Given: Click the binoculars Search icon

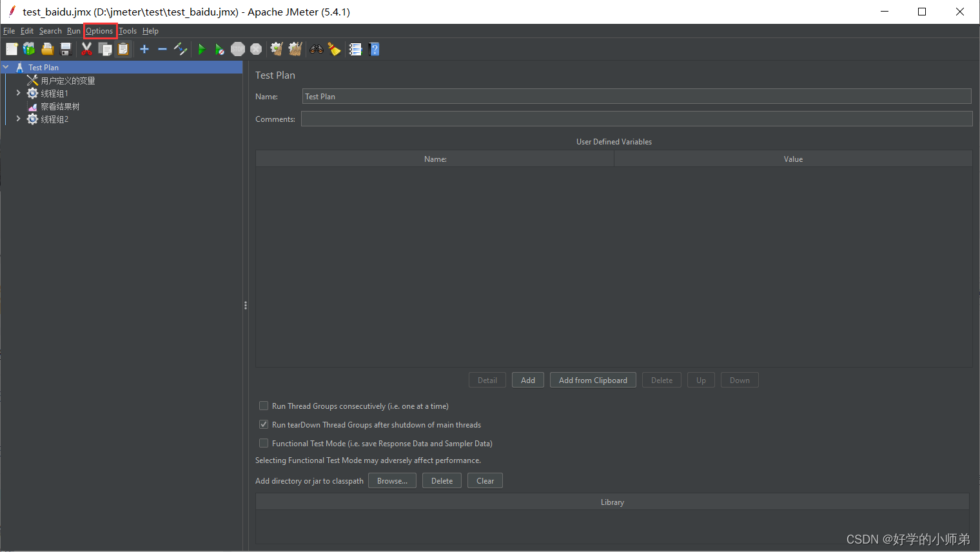Looking at the screenshot, I should 316,49.
